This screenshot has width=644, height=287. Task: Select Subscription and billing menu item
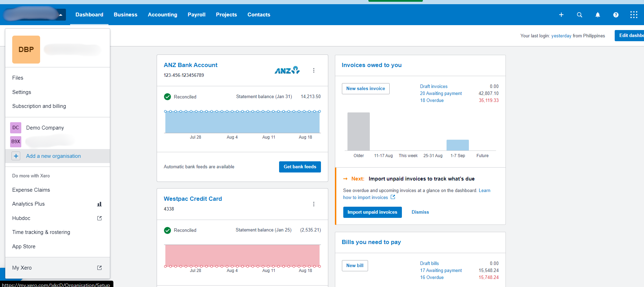(x=39, y=106)
